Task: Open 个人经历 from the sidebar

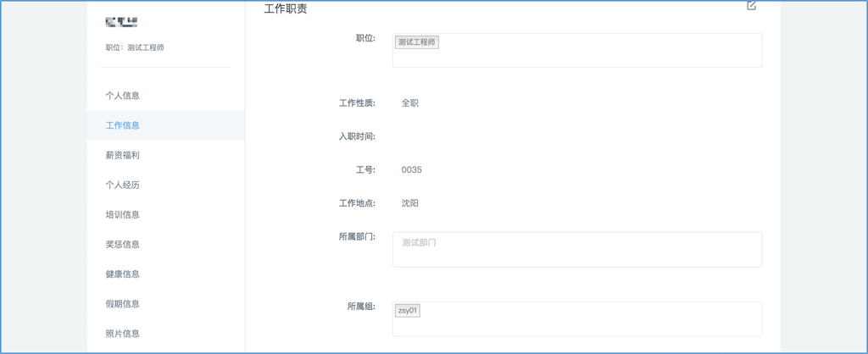Action: 123,185
